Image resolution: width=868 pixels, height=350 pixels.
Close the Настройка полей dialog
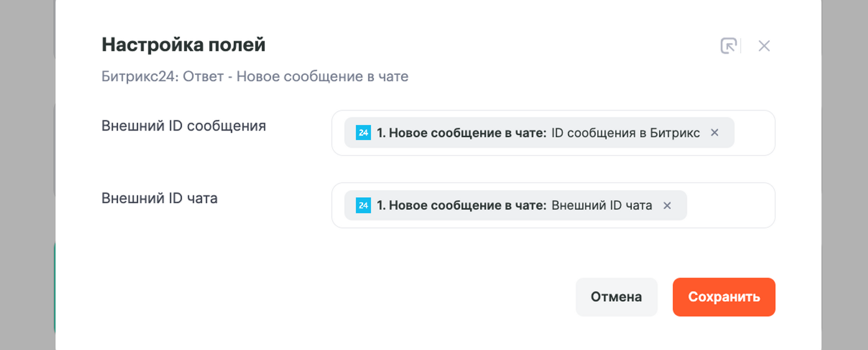[764, 46]
